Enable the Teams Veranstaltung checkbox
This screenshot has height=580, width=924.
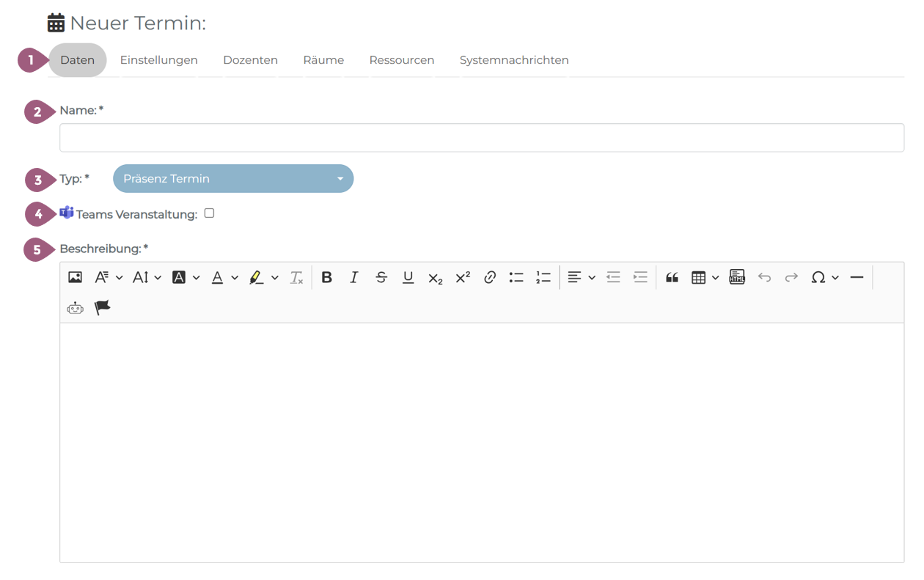209,213
